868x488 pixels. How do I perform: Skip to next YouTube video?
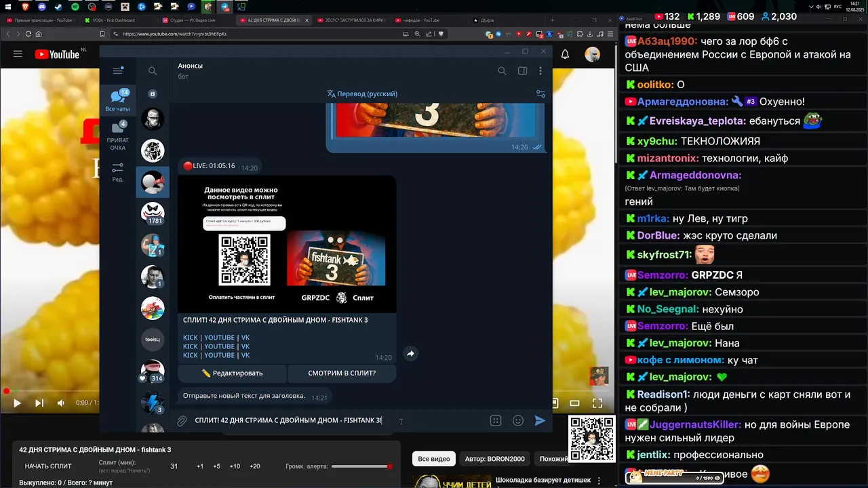(x=39, y=403)
